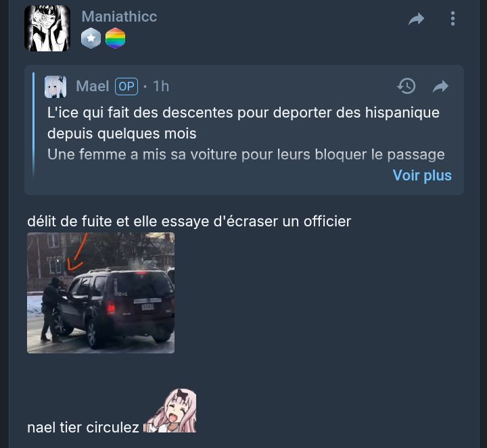Viewport: 487px width, 448px height.
Task: Click Mael's avatar in the quote
Action: [55, 86]
